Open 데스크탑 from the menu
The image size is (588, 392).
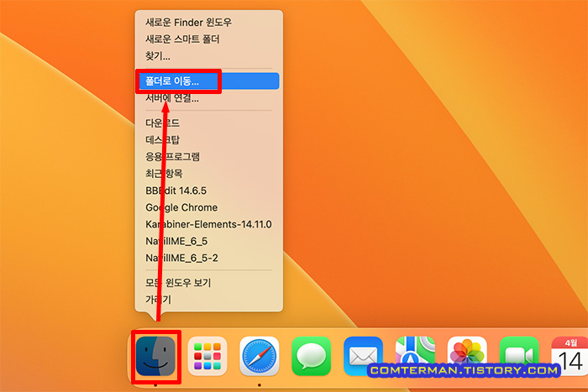click(209, 140)
